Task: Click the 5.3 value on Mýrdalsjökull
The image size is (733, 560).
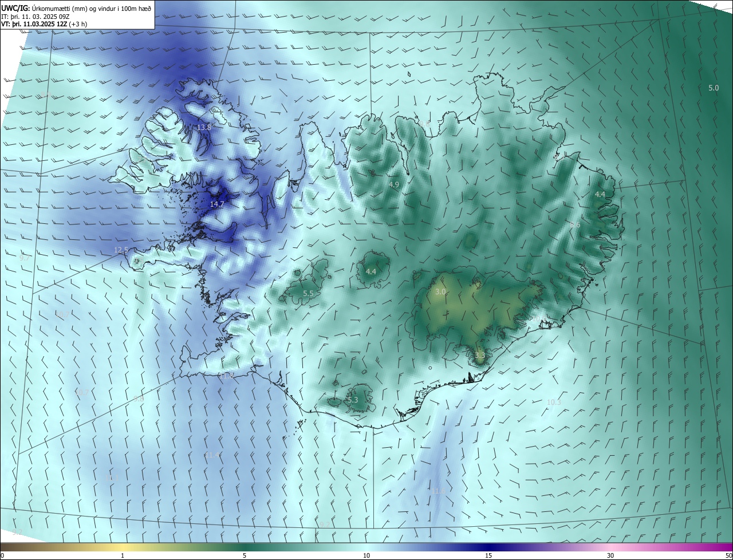Action: 353,400
